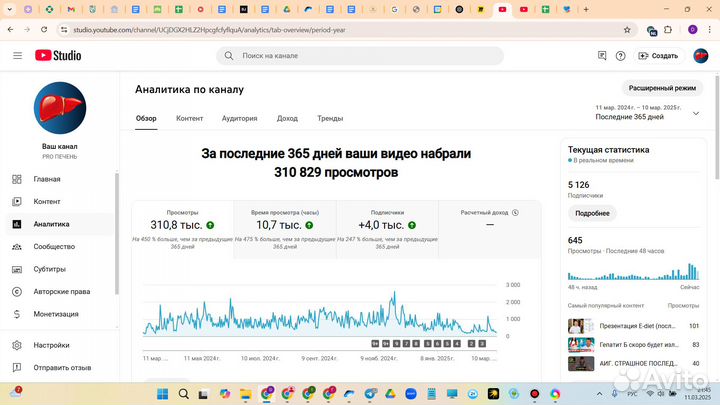The width and height of the screenshot is (720, 405).
Task: Focus the 'Поиск на канале' search field
Action: (360, 56)
